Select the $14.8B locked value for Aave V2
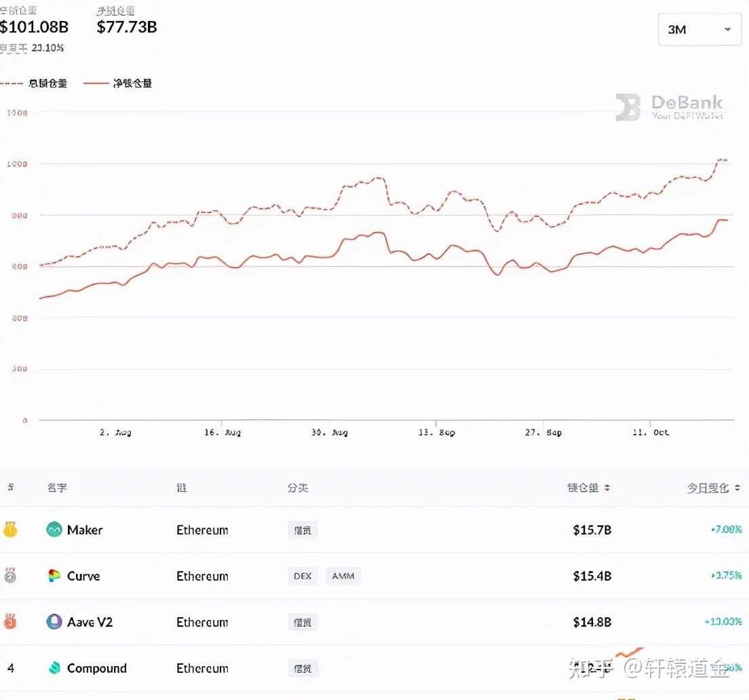This screenshot has width=749, height=700. [x=592, y=622]
